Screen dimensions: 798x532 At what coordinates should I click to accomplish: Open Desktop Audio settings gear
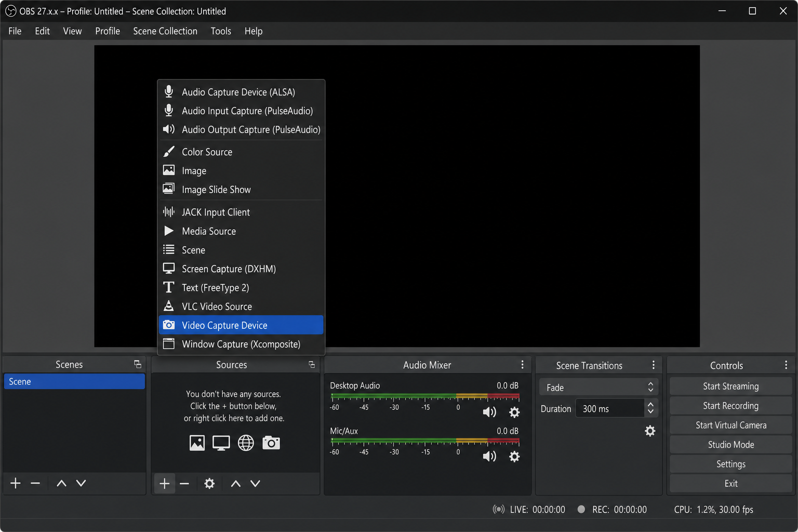(x=514, y=413)
